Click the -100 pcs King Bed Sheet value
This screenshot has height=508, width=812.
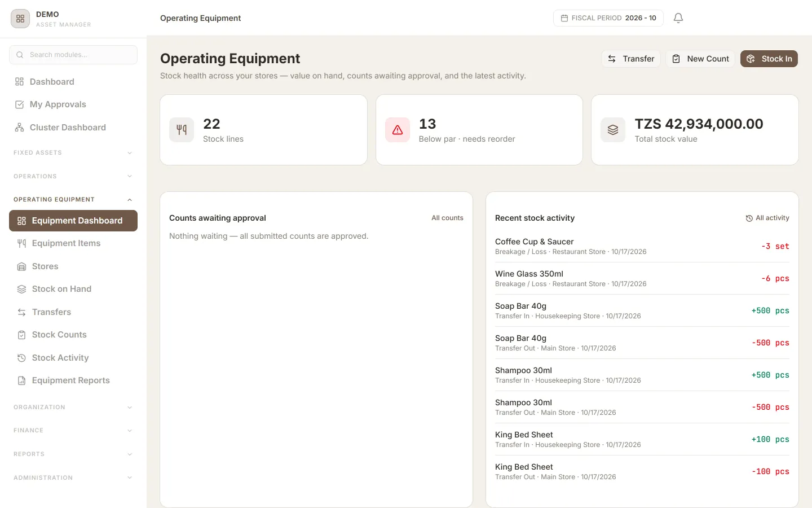coord(770,471)
